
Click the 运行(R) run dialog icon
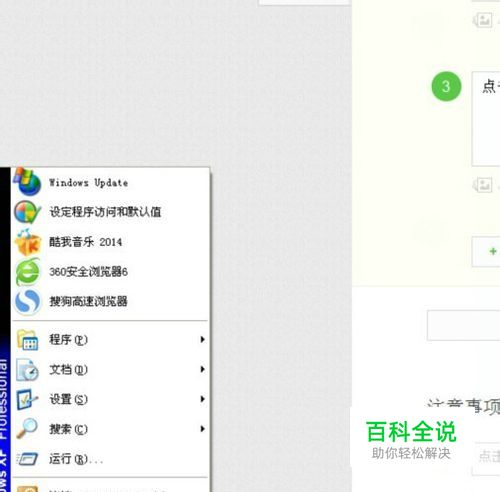point(27,459)
